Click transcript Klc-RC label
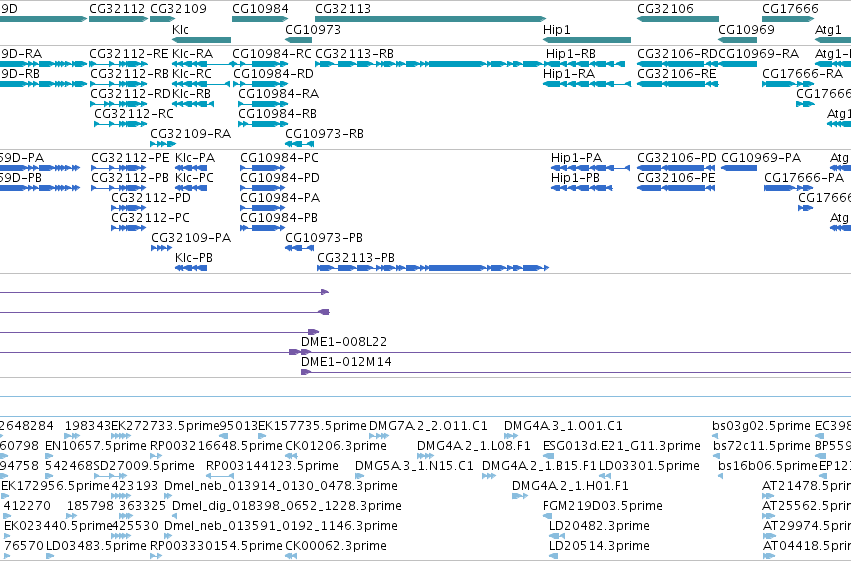This screenshot has height=561, width=851. (192, 74)
